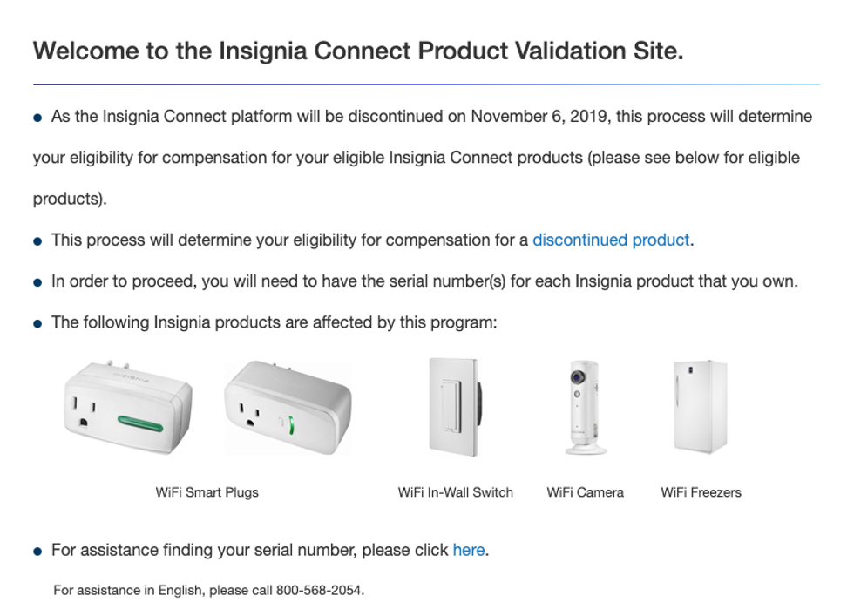Click the WiFi In-Wall Switch product image
The height and width of the screenshot is (616, 854).
click(454, 406)
